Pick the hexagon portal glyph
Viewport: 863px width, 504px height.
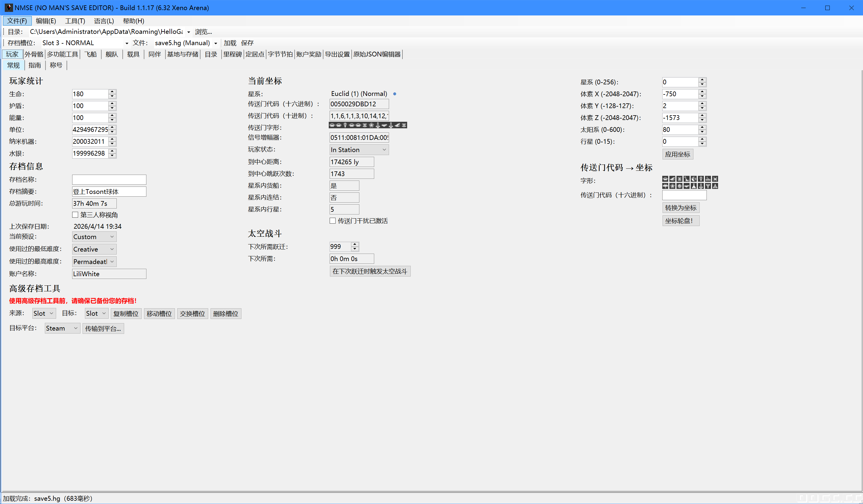(679, 186)
